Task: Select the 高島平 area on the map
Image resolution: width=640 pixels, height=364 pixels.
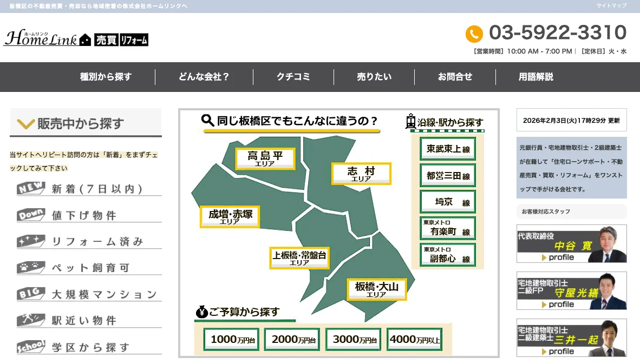Action: [x=265, y=158]
